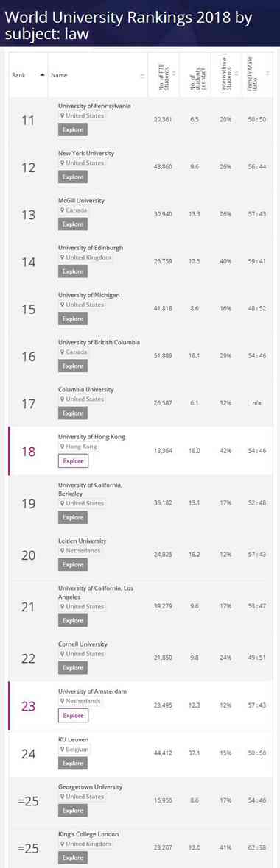Open New York University link
Image resolution: width=280 pixels, height=868 pixels.
click(x=86, y=153)
